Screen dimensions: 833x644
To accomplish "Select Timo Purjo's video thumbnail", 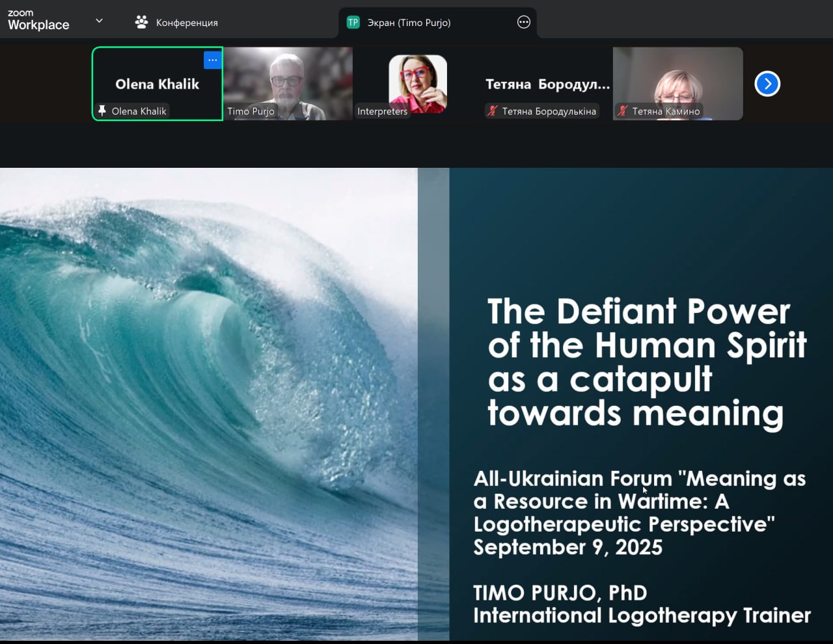I will click(288, 78).
